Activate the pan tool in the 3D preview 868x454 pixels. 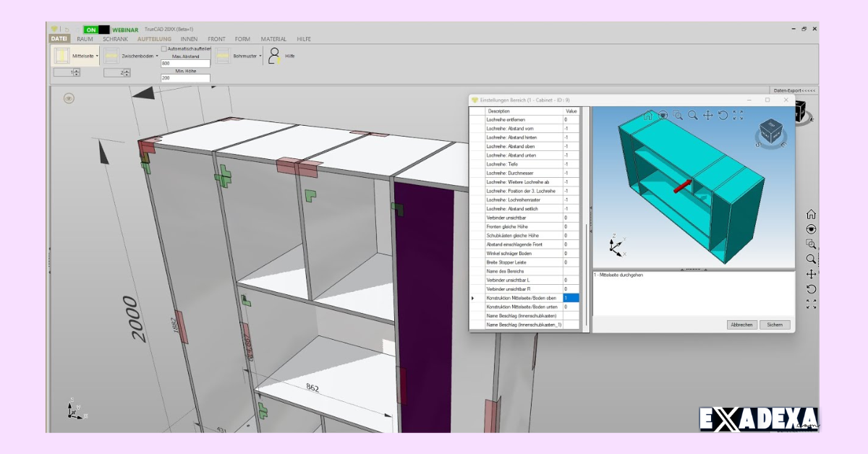(707, 115)
